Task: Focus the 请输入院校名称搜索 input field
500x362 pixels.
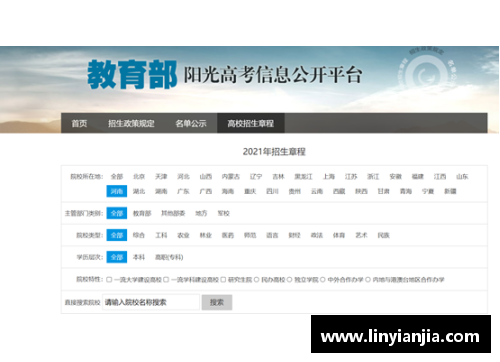Action: (x=151, y=302)
